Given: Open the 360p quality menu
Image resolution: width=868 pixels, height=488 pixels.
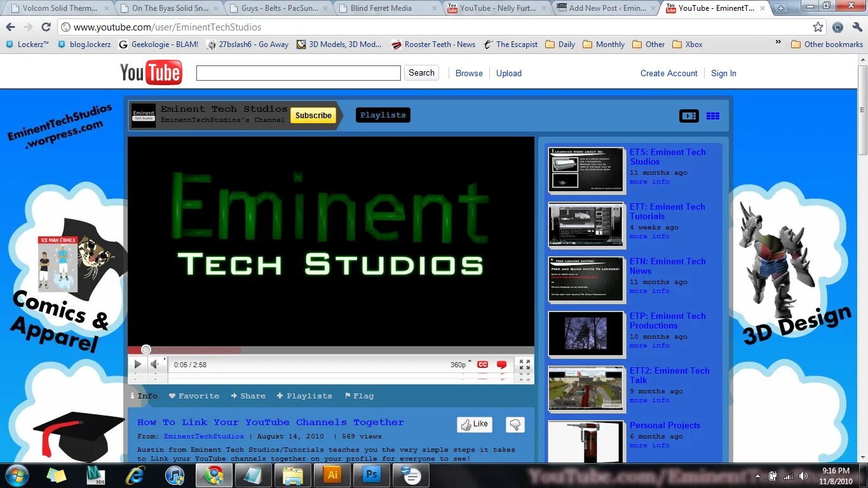Looking at the screenshot, I should [460, 365].
